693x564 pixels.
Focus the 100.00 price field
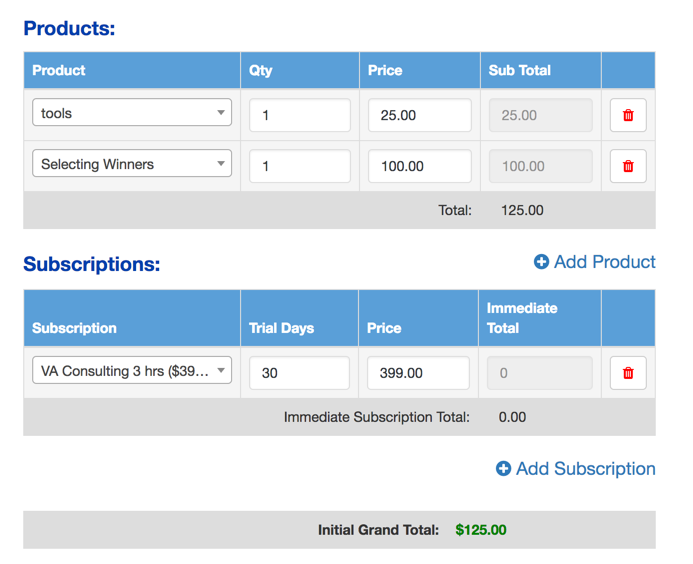pyautogui.click(x=419, y=166)
